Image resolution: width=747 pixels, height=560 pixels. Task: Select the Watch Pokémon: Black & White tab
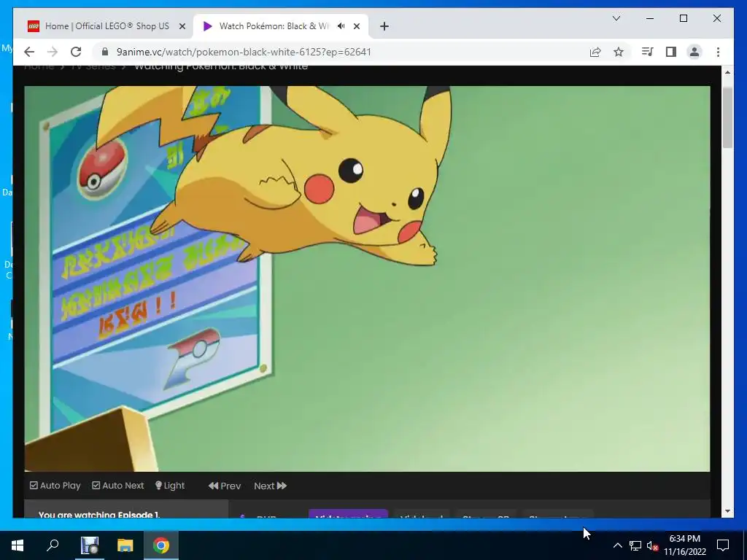tap(274, 26)
